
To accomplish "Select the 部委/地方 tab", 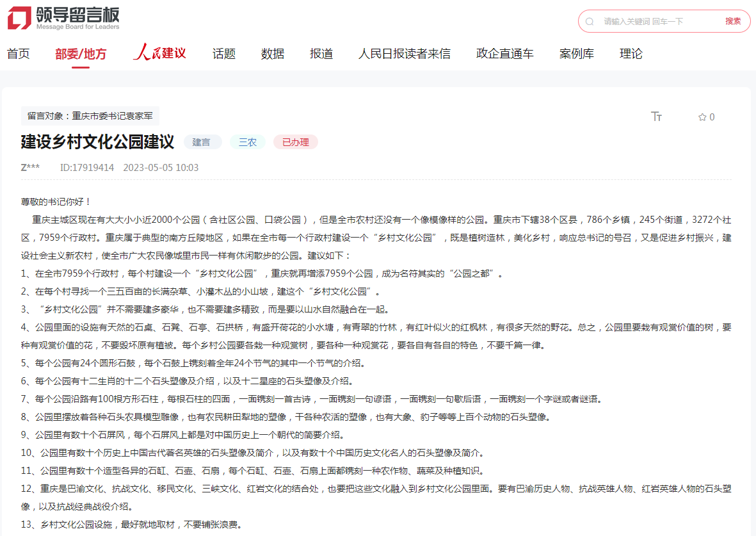I will tap(81, 54).
